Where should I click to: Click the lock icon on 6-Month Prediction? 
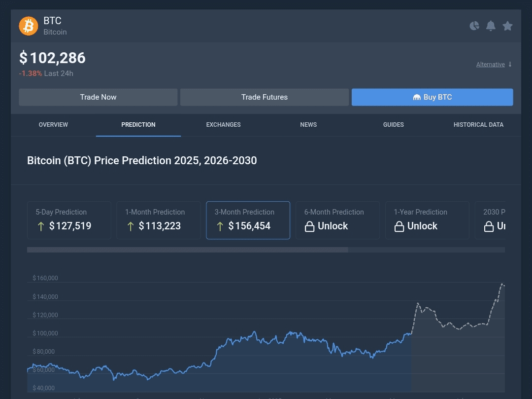(x=309, y=226)
